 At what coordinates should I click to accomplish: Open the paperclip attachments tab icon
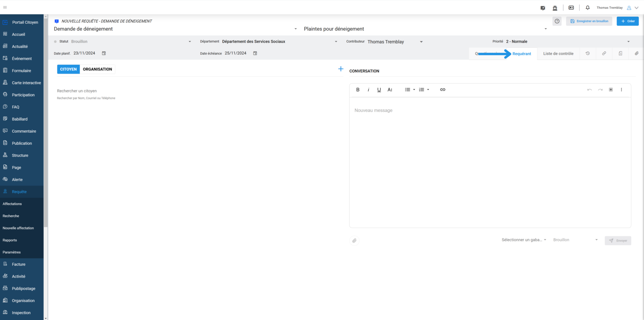click(636, 53)
